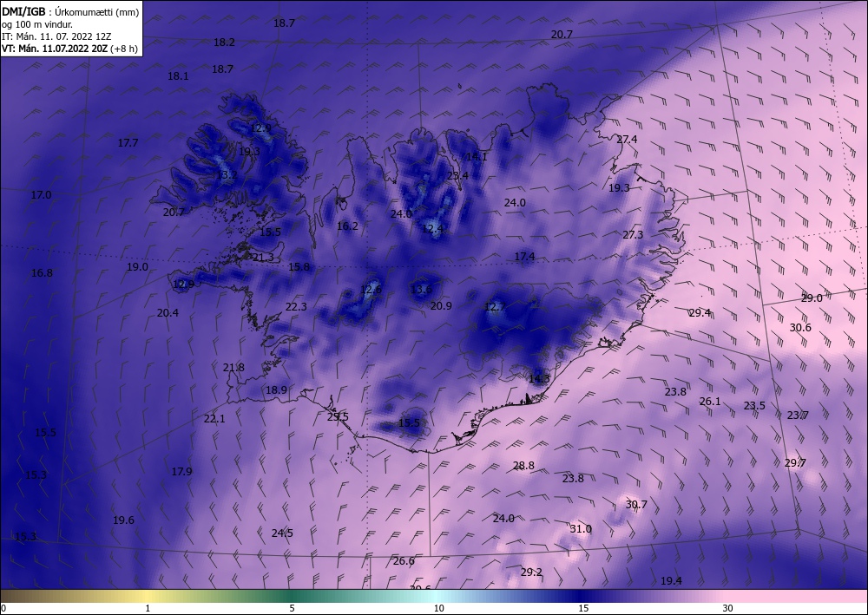The height and width of the screenshot is (615, 868).
Task: Click the 29.7 value label
Action: click(795, 463)
